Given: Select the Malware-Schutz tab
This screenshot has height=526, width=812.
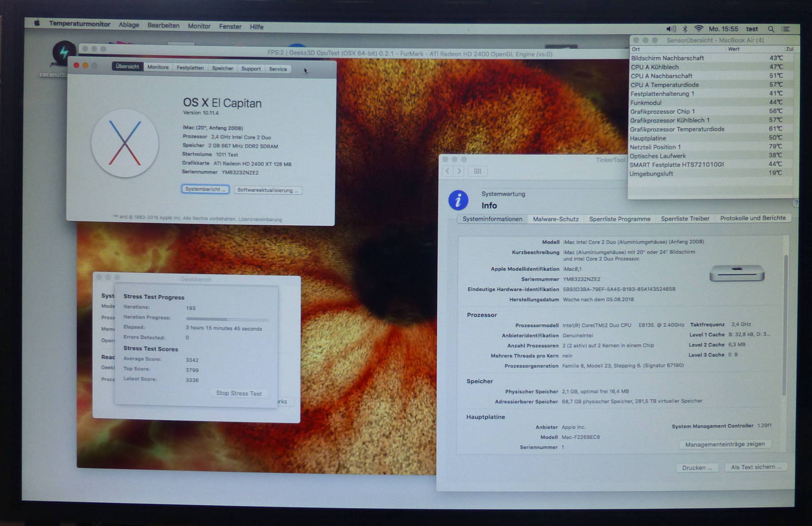Looking at the screenshot, I should tap(556, 219).
